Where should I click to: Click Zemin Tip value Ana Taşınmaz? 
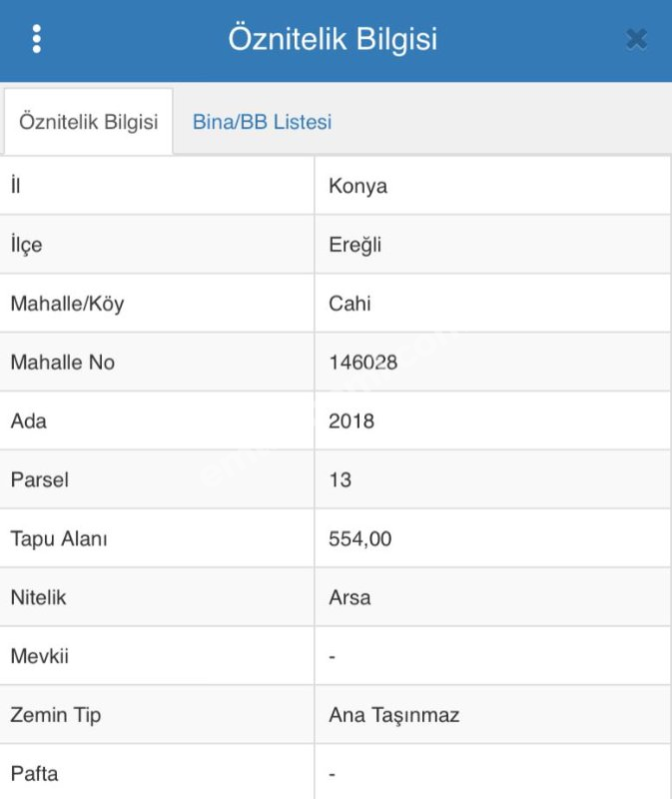393,715
